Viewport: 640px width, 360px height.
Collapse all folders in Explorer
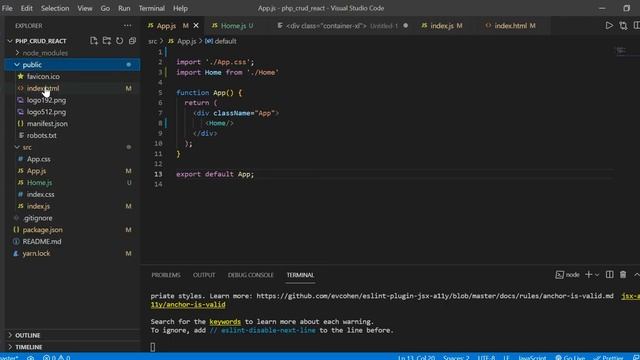pos(132,41)
